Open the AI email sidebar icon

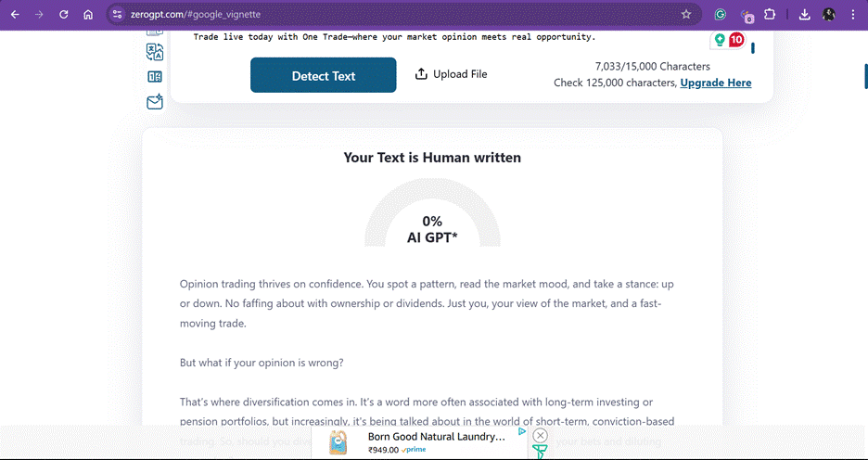pyautogui.click(x=155, y=101)
